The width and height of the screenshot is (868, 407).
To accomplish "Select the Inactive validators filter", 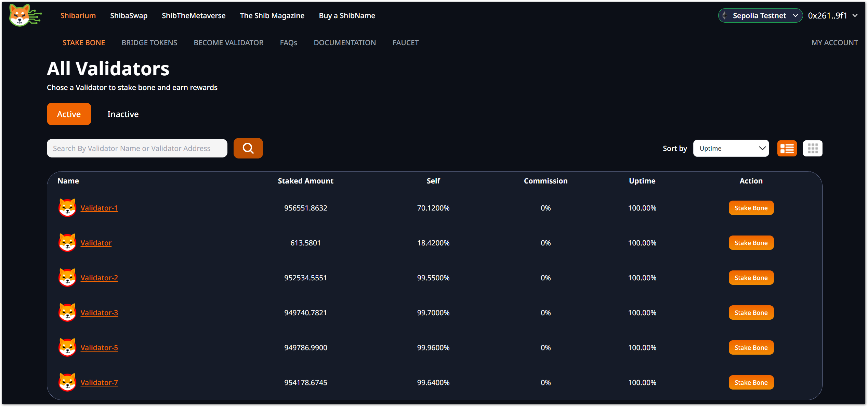I will (123, 114).
